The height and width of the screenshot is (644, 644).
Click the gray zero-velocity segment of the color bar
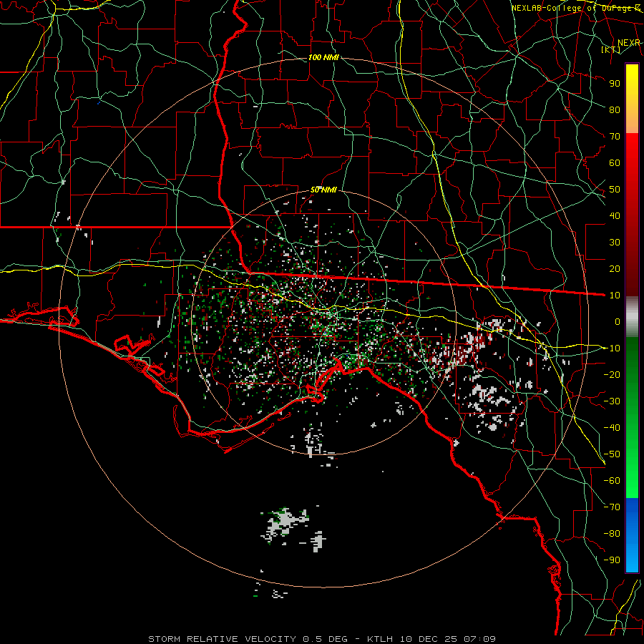click(632, 316)
